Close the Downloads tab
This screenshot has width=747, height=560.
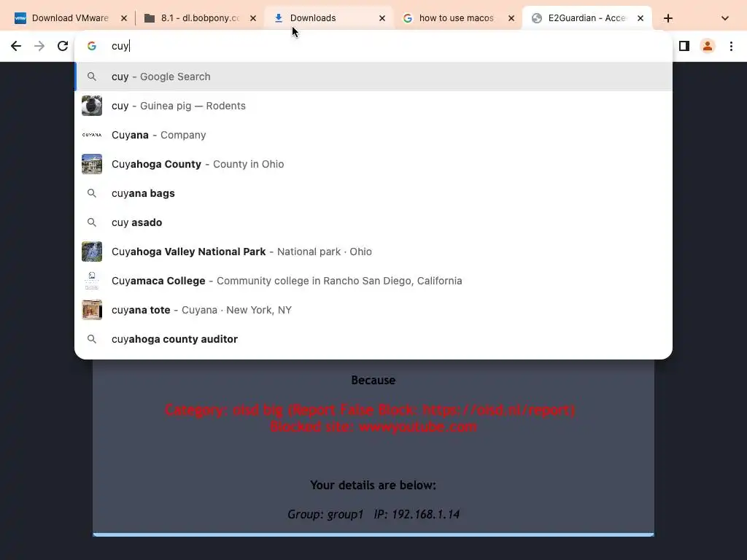click(382, 18)
